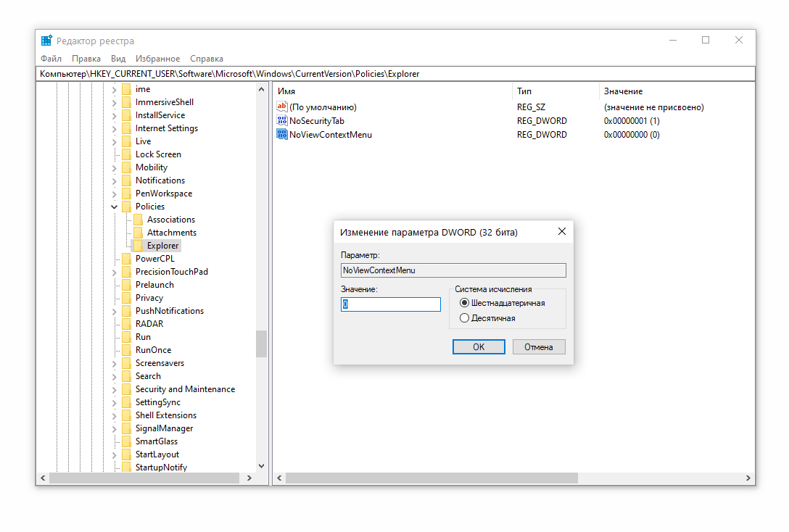
Task: Select the Live tree item
Action: [x=143, y=141]
